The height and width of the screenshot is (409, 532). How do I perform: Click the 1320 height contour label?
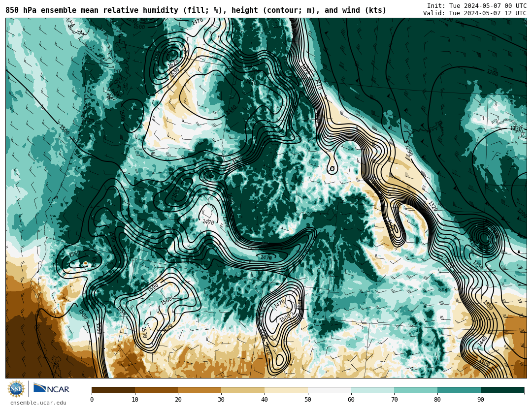coord(432,206)
